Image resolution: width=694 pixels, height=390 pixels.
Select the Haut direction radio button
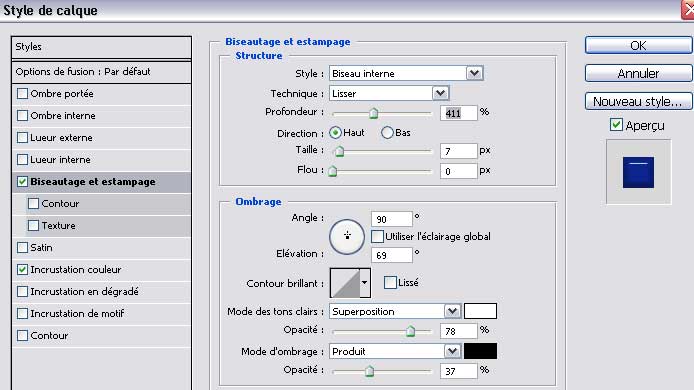[x=335, y=132]
